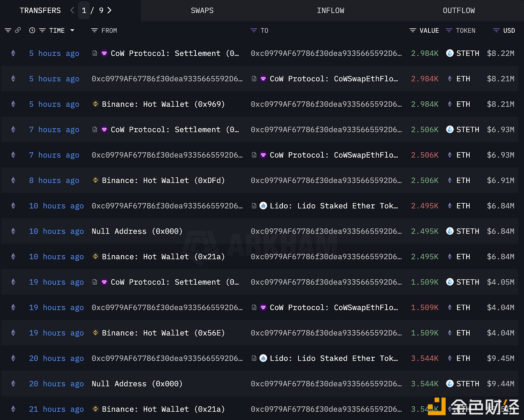Expand the TIME sort dropdown arrow
524x420 pixels.
(72, 30)
